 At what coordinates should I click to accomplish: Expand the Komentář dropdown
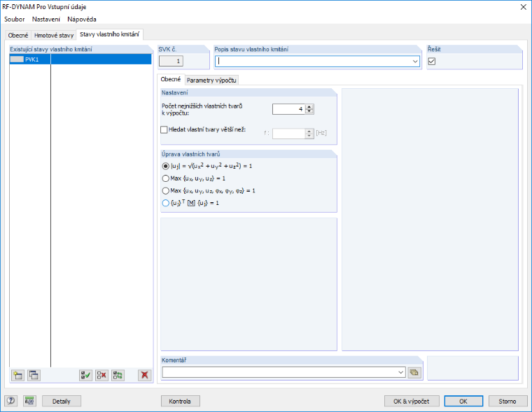[x=400, y=372]
